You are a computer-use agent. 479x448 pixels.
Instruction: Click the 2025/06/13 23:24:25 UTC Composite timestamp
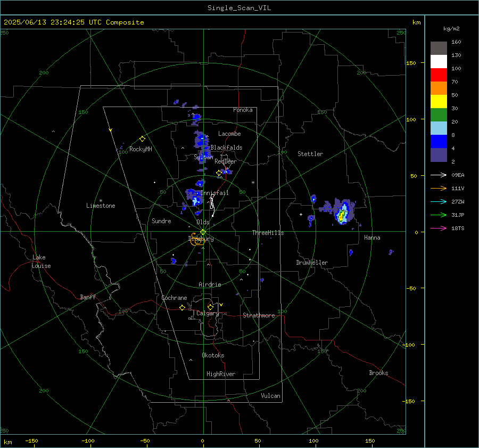pos(74,22)
